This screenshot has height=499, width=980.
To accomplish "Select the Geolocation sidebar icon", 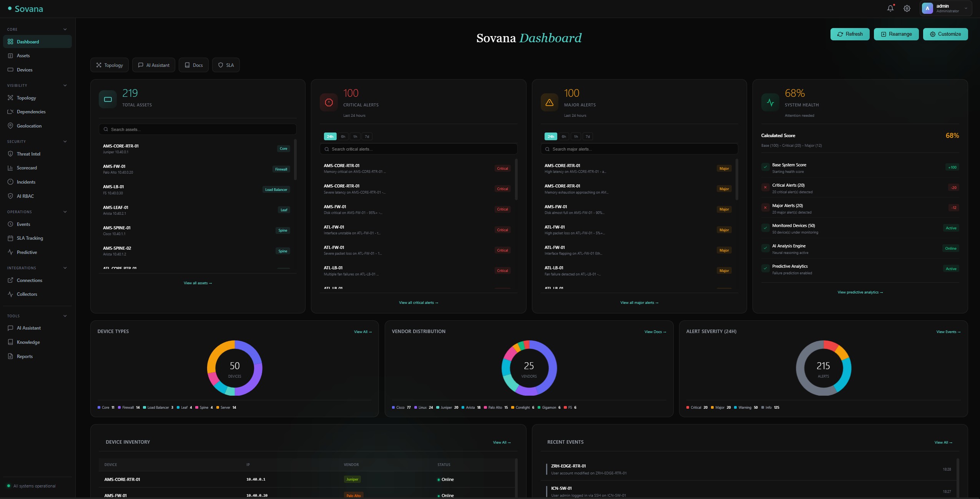I will (x=10, y=126).
